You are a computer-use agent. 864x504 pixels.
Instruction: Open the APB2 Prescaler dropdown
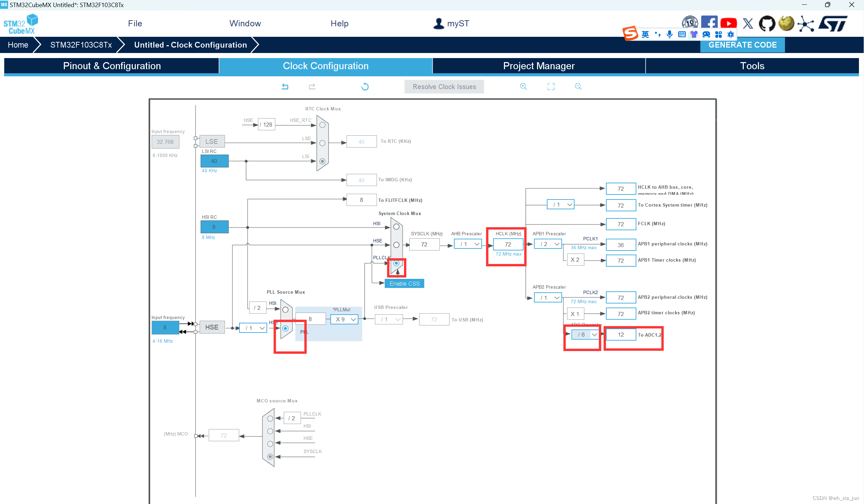point(548,297)
